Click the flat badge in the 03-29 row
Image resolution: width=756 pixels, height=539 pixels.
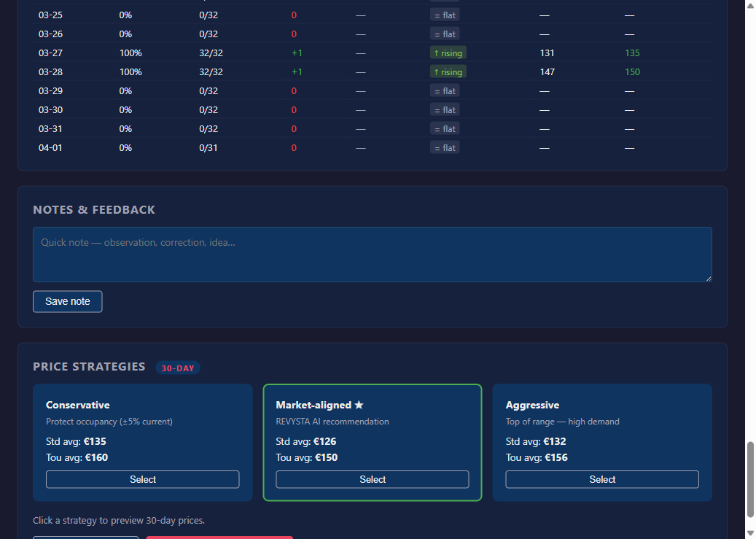[445, 91]
